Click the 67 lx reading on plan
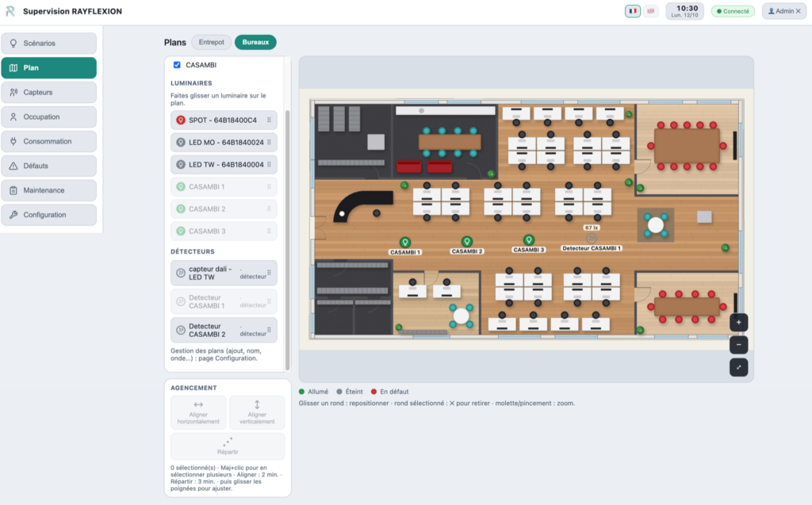Viewport: 812px width, 505px height. click(592, 228)
